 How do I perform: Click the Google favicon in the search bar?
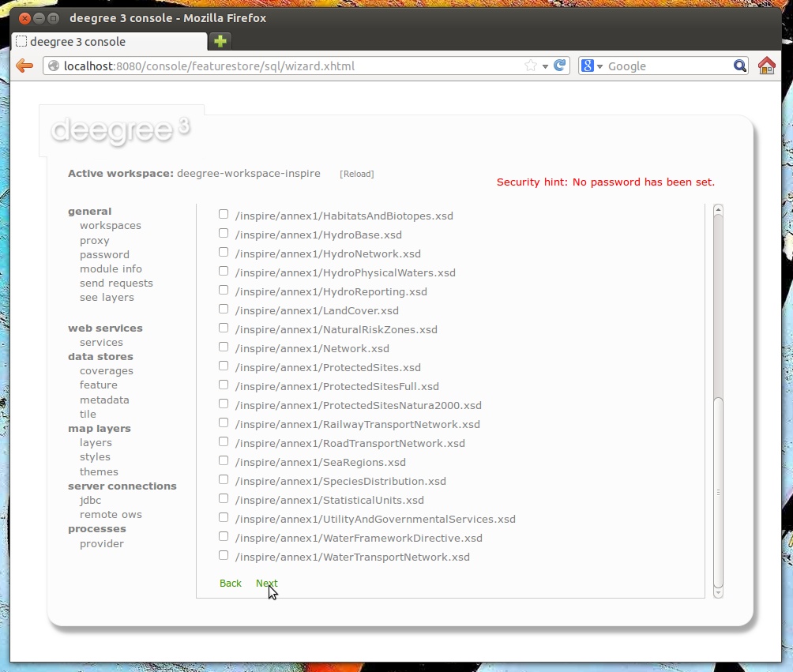(588, 66)
